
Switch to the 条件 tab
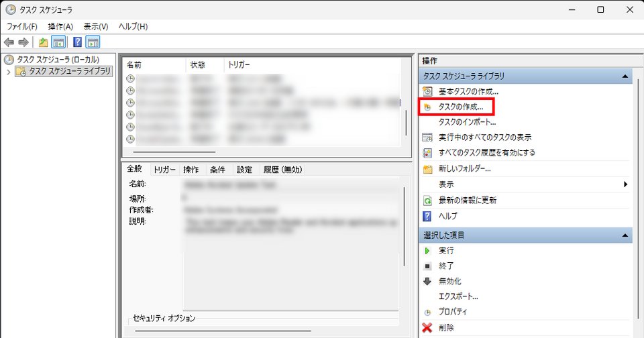click(x=217, y=170)
